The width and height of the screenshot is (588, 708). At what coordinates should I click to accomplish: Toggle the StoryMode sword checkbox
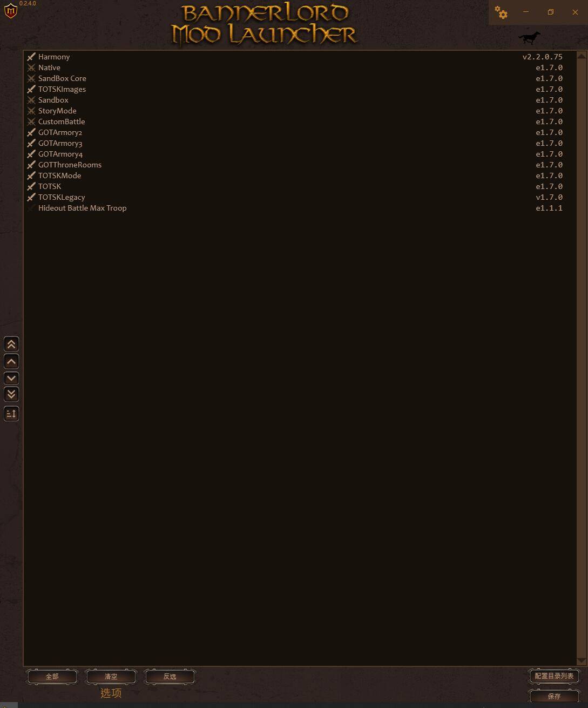click(x=31, y=111)
